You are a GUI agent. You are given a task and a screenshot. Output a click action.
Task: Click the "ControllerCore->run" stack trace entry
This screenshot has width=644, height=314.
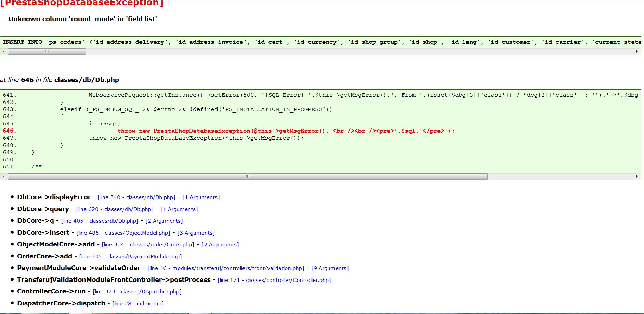click(51, 291)
